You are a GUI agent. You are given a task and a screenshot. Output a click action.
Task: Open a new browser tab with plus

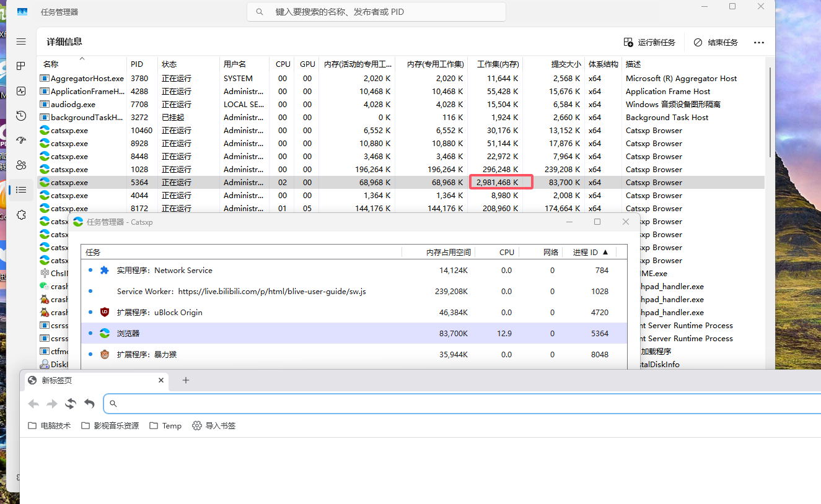click(x=186, y=381)
